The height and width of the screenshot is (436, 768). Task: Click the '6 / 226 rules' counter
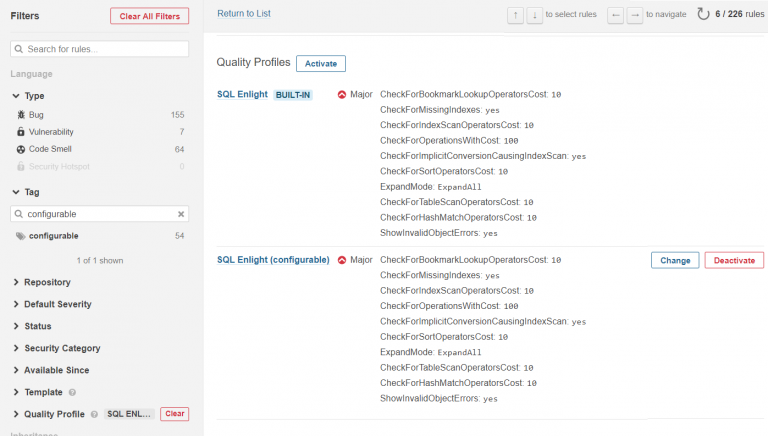point(740,14)
